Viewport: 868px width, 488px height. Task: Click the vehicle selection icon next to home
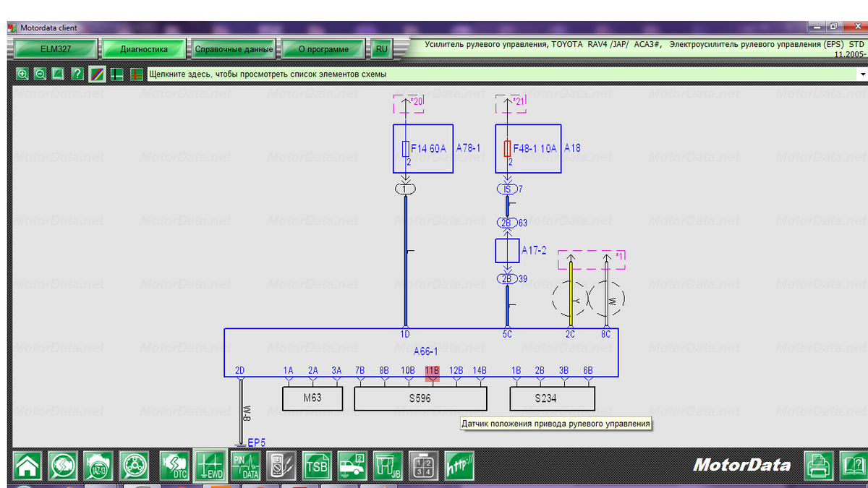click(64, 465)
